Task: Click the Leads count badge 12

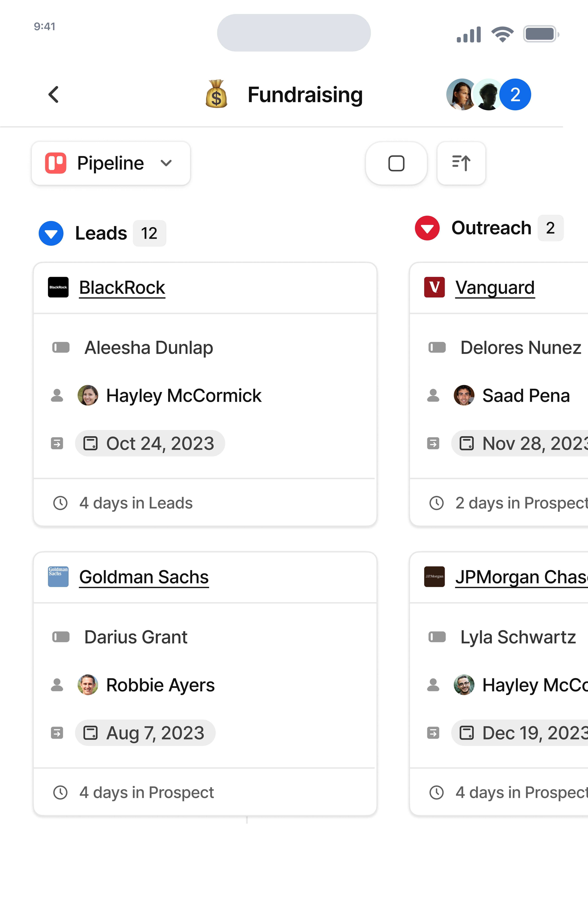Action: [x=149, y=233]
